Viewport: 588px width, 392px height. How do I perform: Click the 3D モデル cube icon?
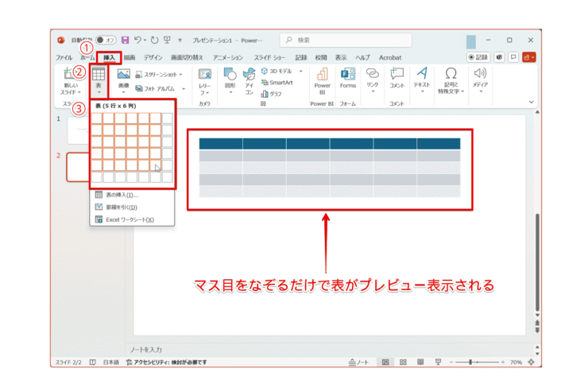point(265,71)
